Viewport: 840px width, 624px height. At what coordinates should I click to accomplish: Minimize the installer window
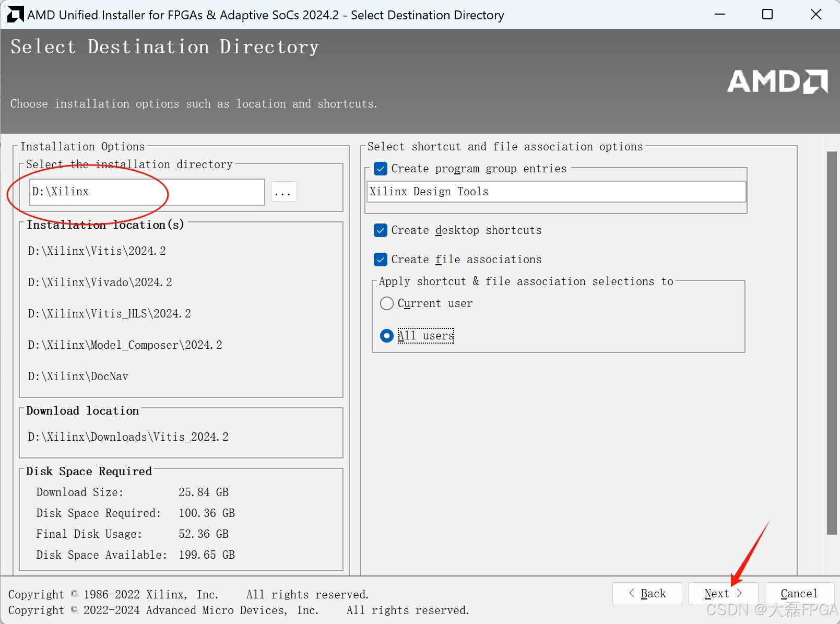coord(720,15)
